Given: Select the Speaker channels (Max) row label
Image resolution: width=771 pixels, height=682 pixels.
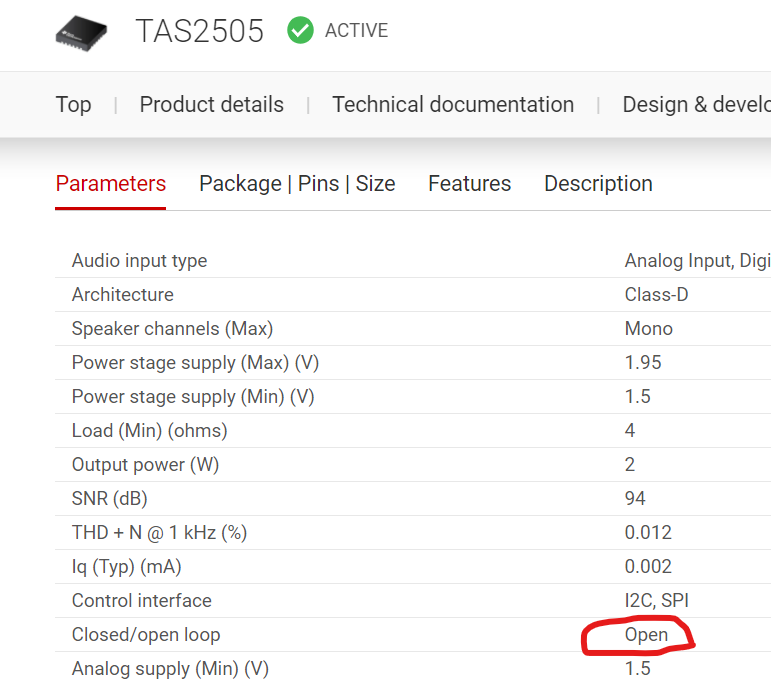Looking at the screenshot, I should (172, 328).
